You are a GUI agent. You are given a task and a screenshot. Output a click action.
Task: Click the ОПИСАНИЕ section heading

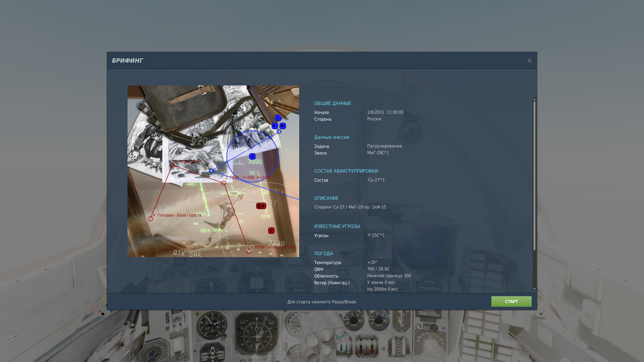(326, 198)
